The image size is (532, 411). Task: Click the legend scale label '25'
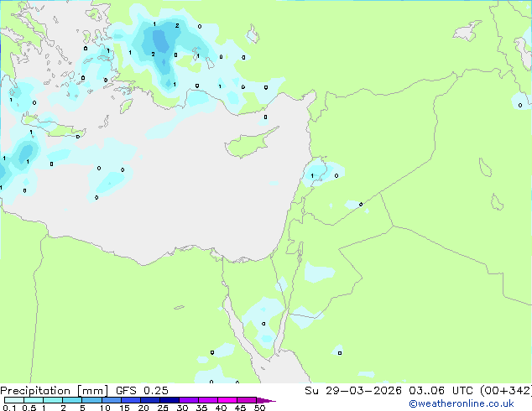click(x=163, y=408)
